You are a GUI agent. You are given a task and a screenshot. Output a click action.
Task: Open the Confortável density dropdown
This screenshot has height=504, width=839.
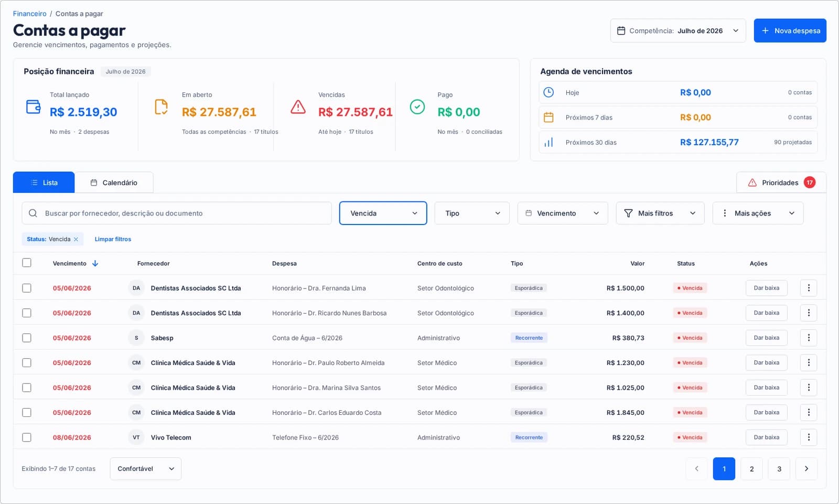(145, 469)
